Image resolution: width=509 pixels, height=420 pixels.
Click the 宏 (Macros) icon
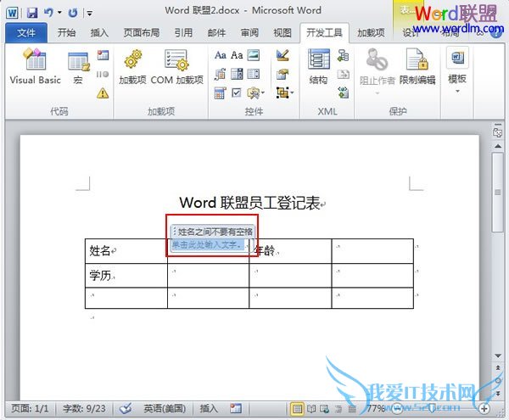pos(78,66)
